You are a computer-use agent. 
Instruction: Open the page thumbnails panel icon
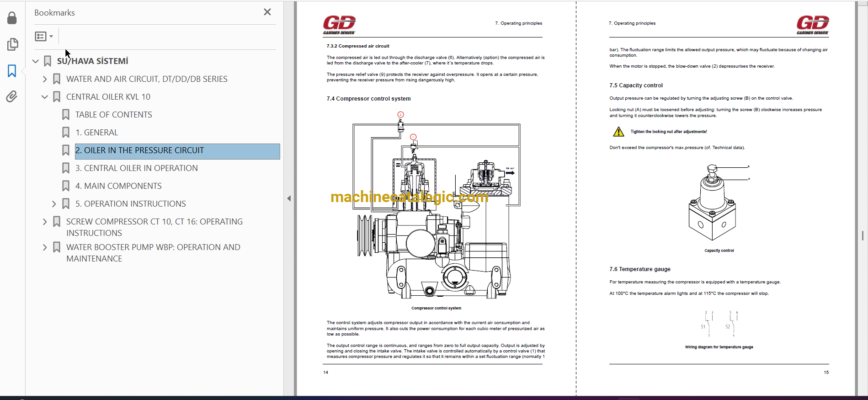coord(12,44)
